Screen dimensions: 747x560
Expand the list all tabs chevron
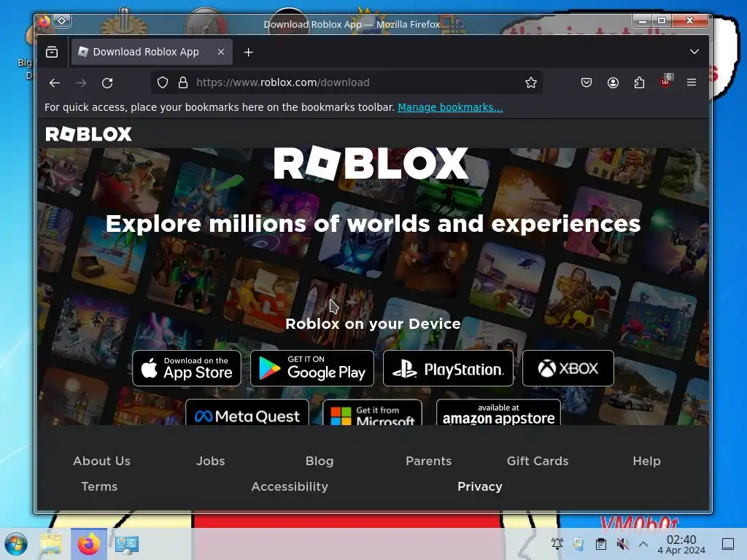pyautogui.click(x=694, y=52)
